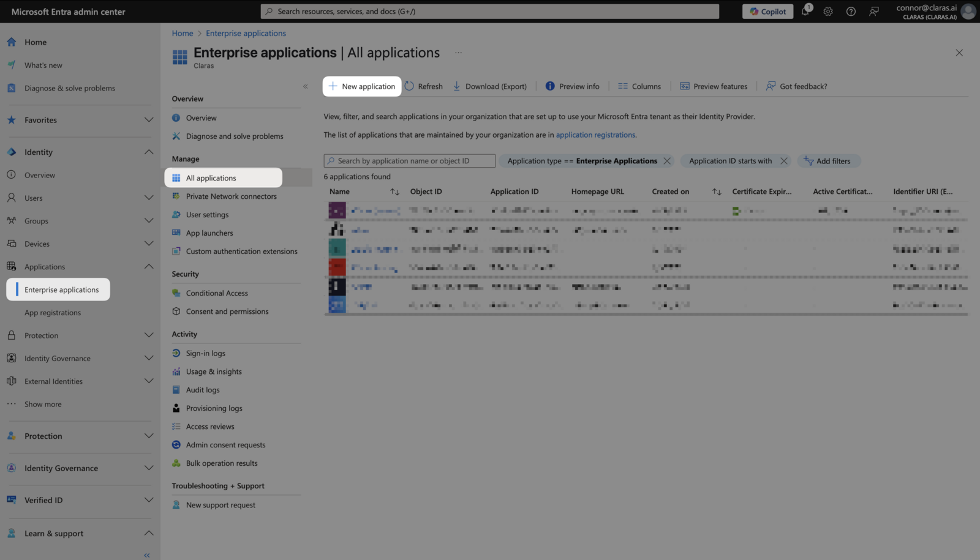Remove the Application type filter
The width and height of the screenshot is (980, 560).
tap(667, 161)
